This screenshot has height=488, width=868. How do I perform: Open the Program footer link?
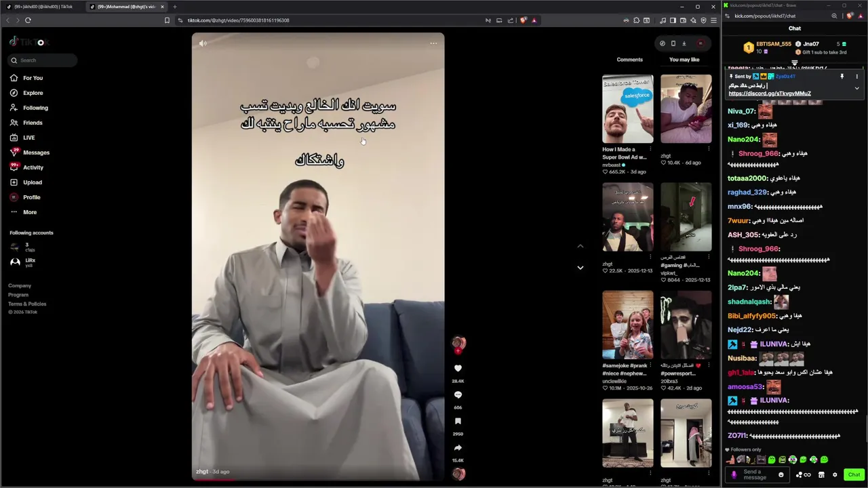pyautogui.click(x=18, y=295)
